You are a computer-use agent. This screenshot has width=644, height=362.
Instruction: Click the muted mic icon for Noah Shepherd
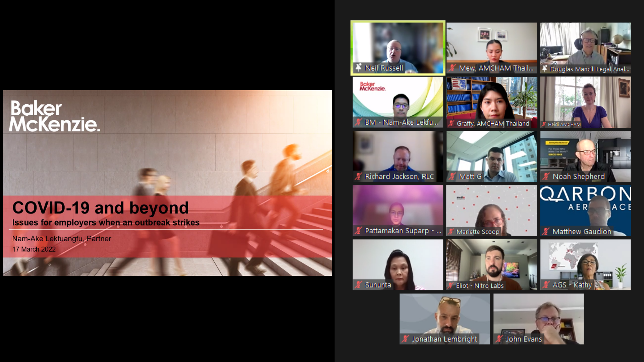pyautogui.click(x=546, y=176)
